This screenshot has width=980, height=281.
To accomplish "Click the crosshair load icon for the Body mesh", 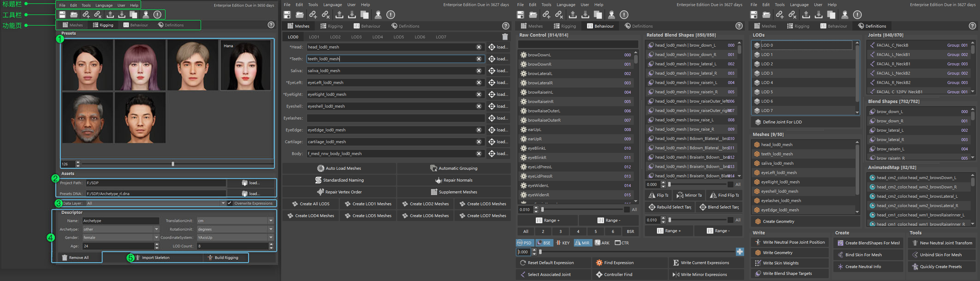I will [491, 154].
